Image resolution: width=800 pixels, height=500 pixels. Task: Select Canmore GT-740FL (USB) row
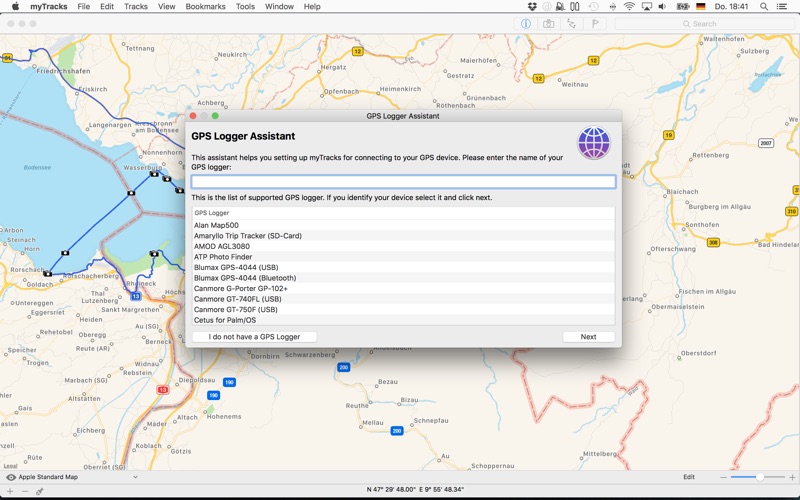pos(403,299)
